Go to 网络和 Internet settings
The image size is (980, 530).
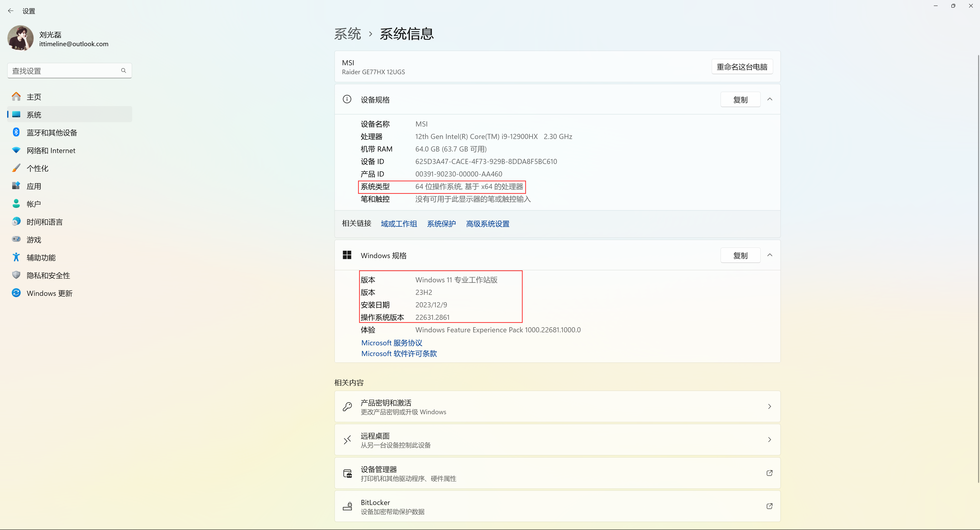tap(70, 150)
